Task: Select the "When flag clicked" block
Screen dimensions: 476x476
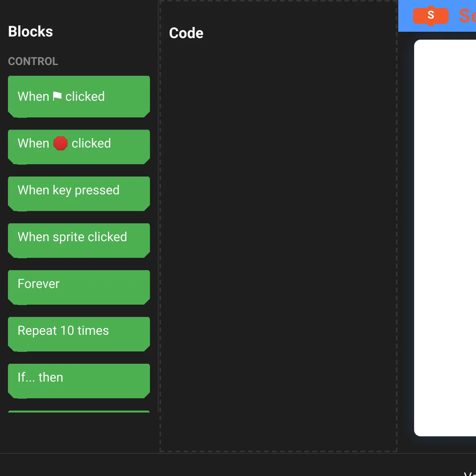Action: pos(79,96)
